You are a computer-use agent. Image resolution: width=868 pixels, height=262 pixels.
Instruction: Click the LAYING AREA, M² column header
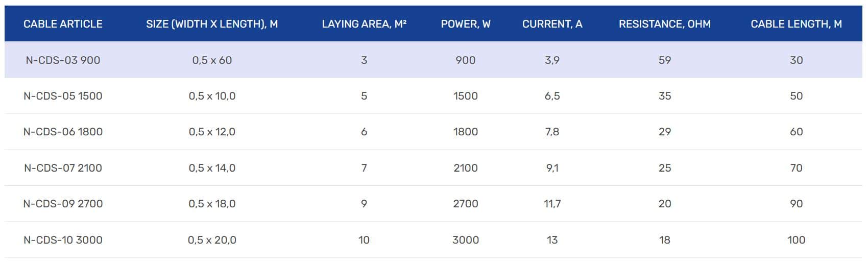pyautogui.click(x=364, y=24)
